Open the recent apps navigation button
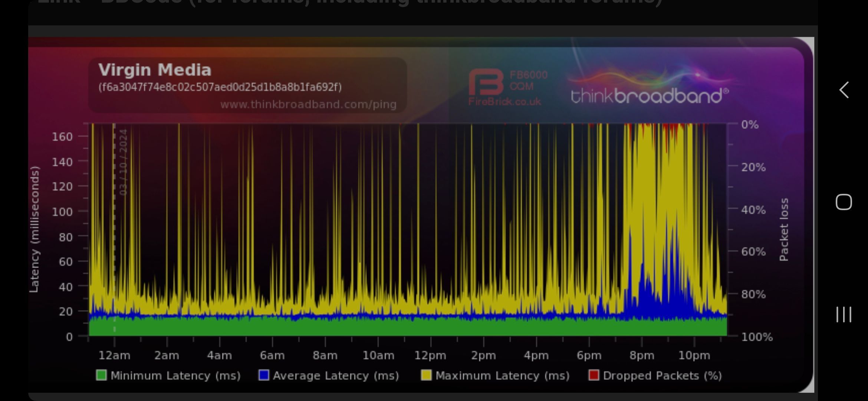Viewport: 868px width, 401px height. tap(844, 314)
